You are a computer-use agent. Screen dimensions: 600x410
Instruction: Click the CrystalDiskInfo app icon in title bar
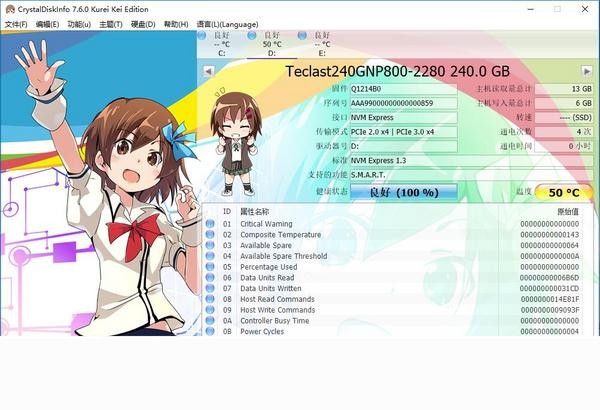click(x=10, y=9)
